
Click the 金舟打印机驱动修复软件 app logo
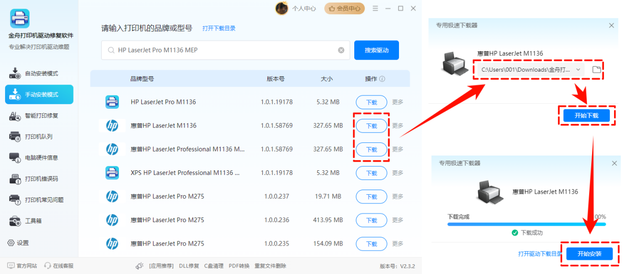(x=20, y=19)
